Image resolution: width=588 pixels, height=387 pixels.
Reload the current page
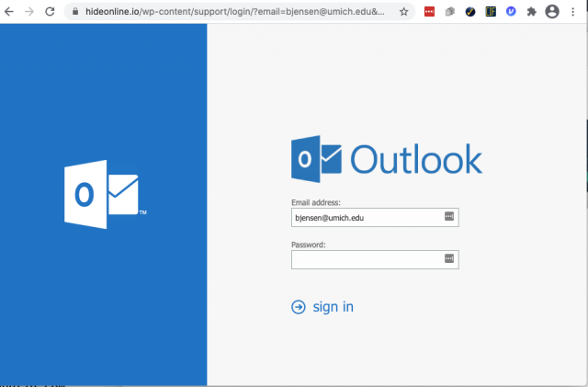50,12
